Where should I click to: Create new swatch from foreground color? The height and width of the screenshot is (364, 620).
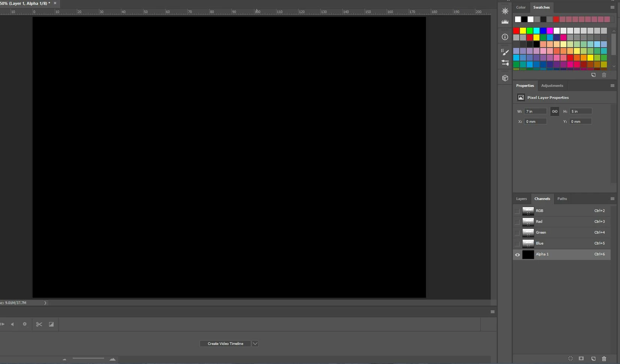[593, 75]
